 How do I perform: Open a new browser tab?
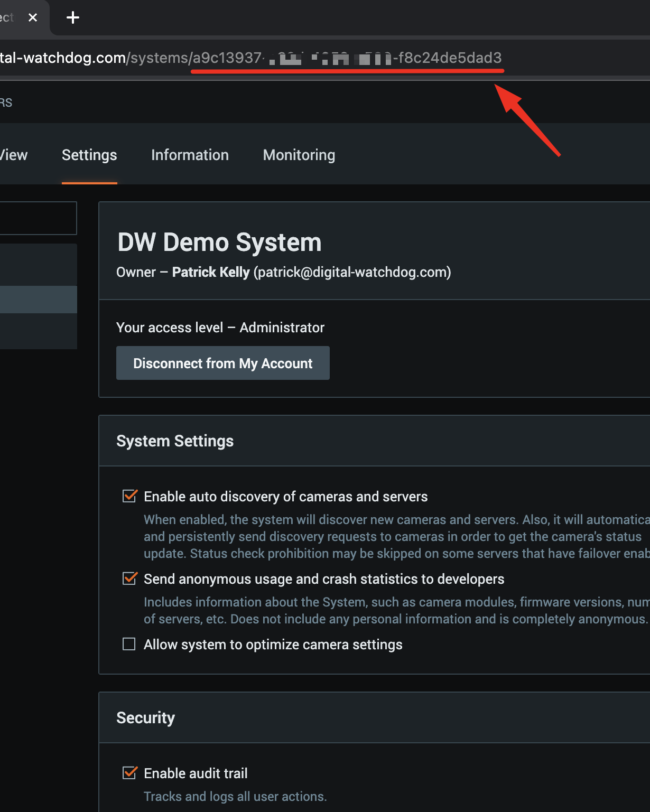click(x=73, y=18)
